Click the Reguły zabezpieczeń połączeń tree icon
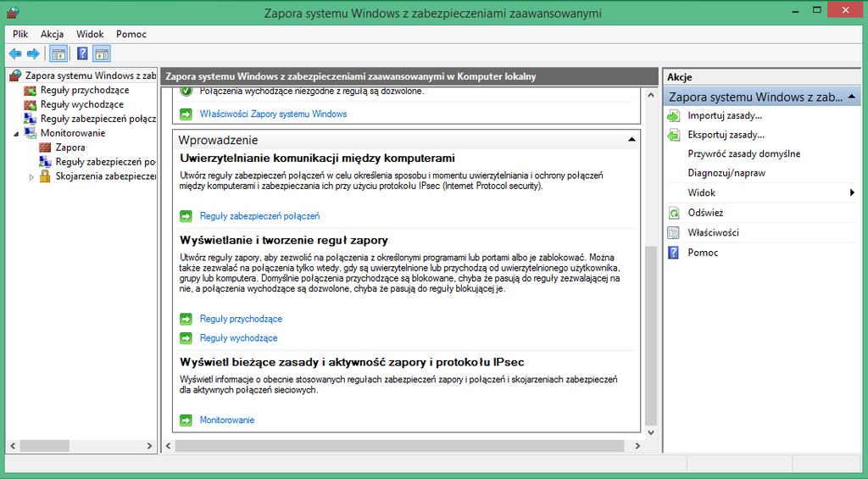 (x=31, y=119)
